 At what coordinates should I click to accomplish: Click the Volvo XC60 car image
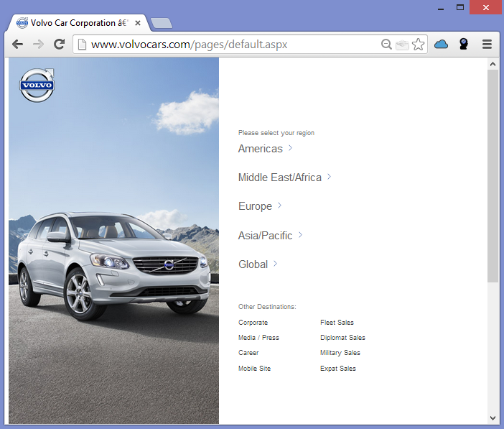coord(113,265)
